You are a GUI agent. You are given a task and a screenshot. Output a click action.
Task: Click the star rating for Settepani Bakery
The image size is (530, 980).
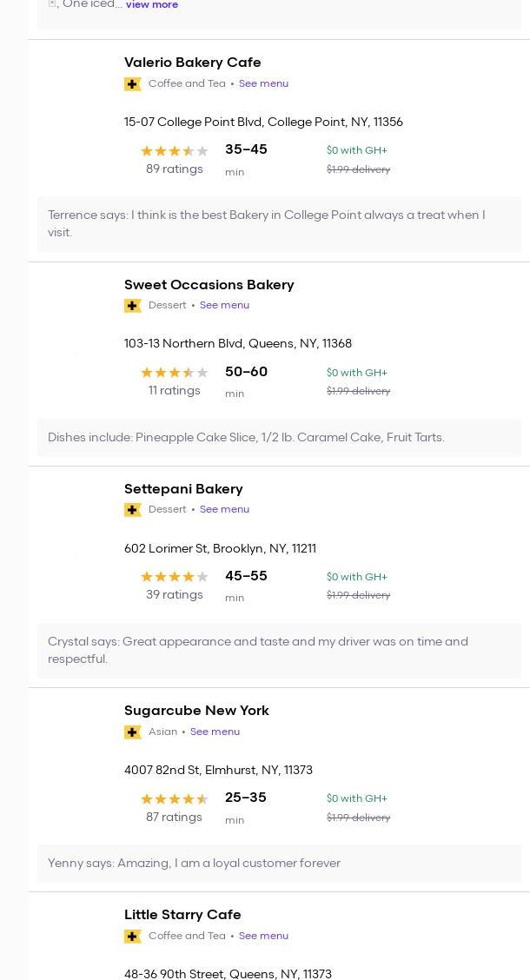pos(175,577)
